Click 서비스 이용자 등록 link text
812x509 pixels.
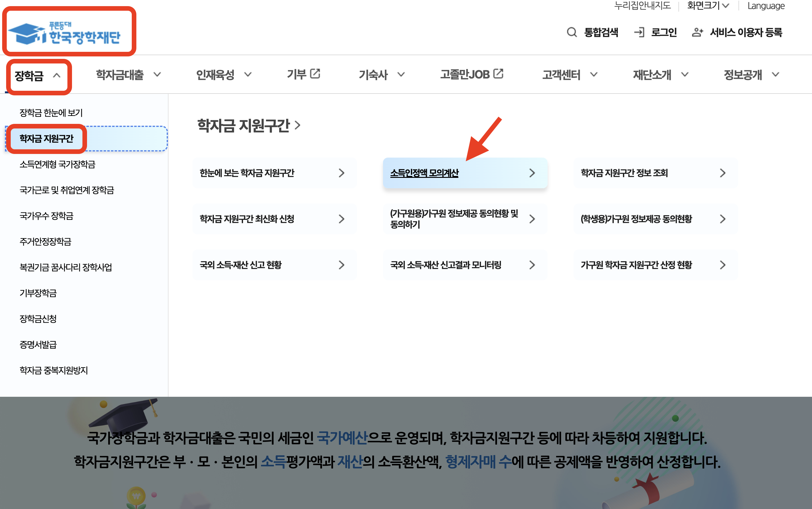(746, 32)
